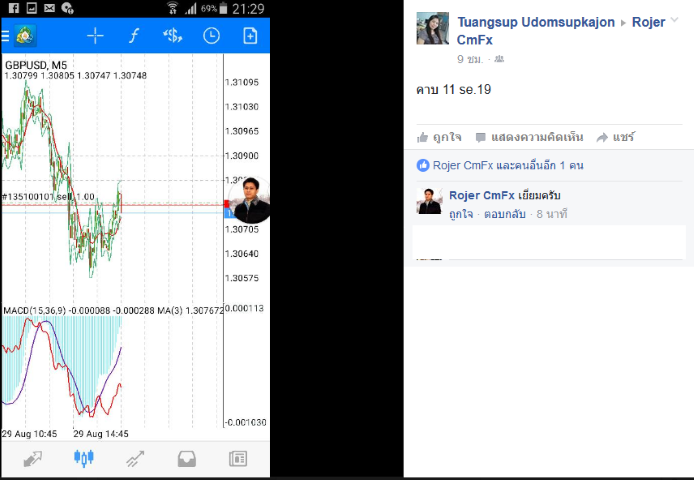Viewport: 694px width, 480px height.
Task: Like the post with ถูกใจ button
Action: (439, 137)
